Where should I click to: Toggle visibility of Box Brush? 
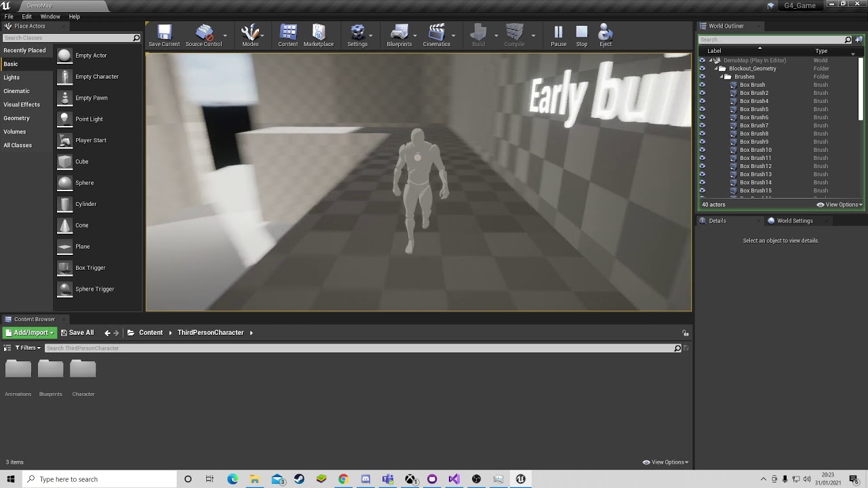pyautogui.click(x=702, y=85)
